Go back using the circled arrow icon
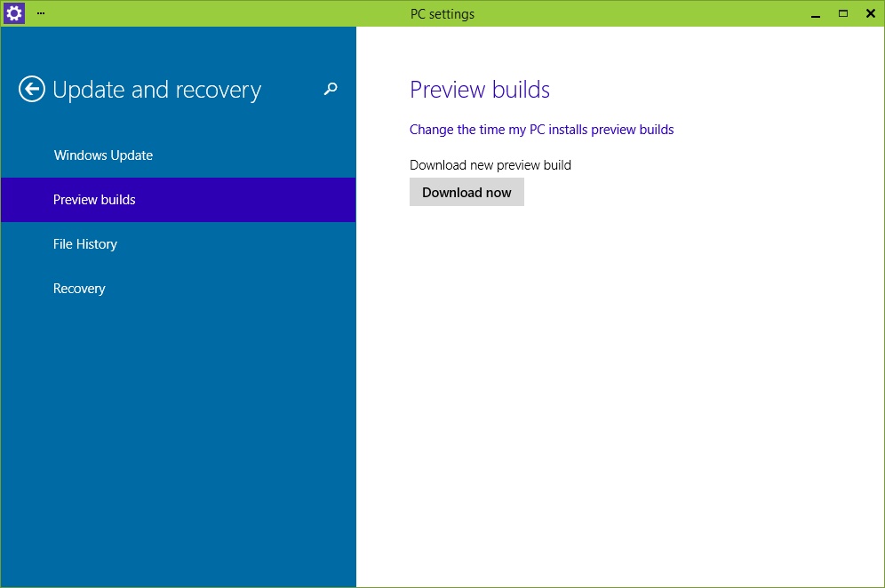 (x=32, y=89)
